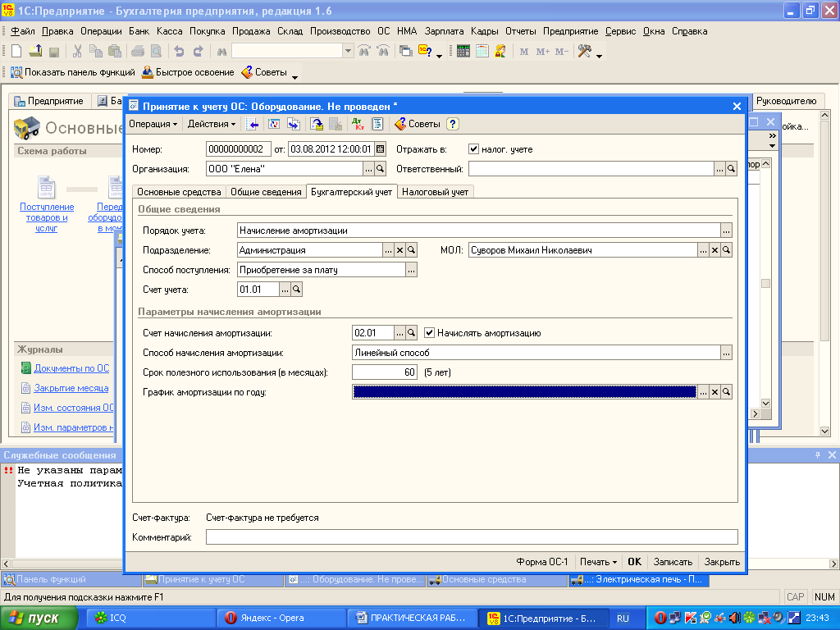Open the Действия dropdown menu

click(x=211, y=125)
